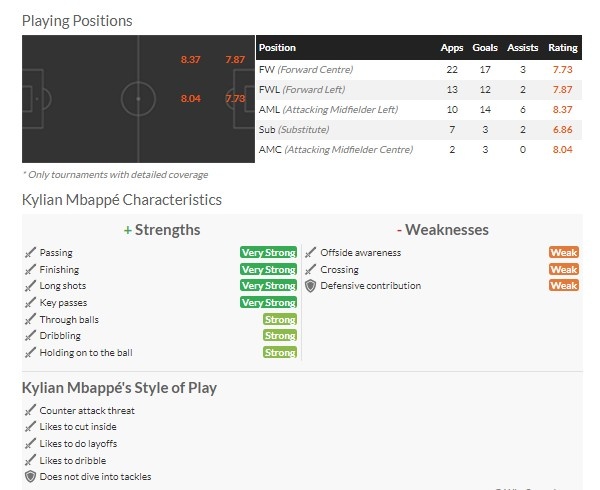This screenshot has height=490, width=600.
Task: Click the 8.37 rating on the pitch map
Action: tap(191, 60)
